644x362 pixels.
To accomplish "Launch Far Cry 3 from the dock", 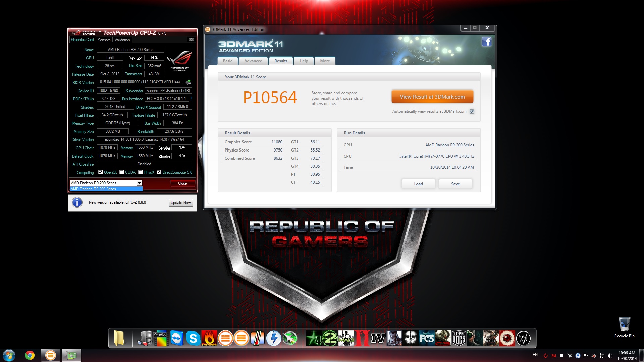I will pyautogui.click(x=426, y=339).
